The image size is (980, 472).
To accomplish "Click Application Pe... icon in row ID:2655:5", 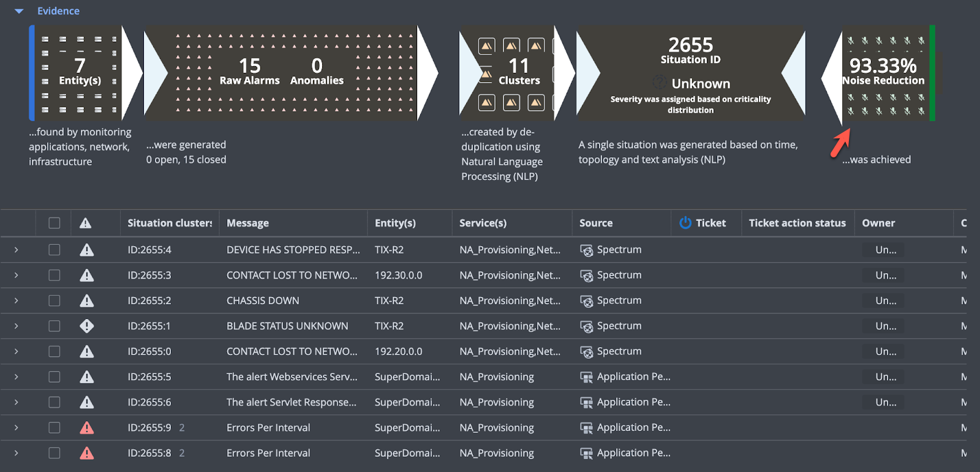I will [x=586, y=378].
